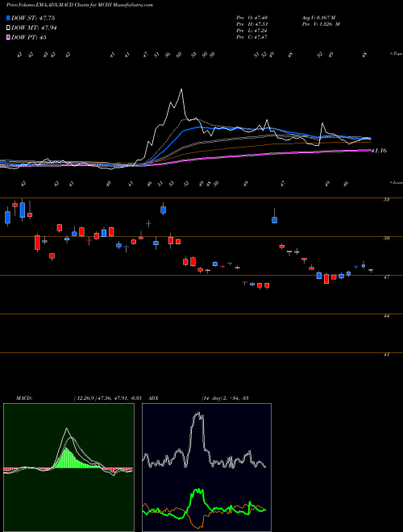
Task: Click the gapped-up blue candle near 51
Action: pos(274,219)
